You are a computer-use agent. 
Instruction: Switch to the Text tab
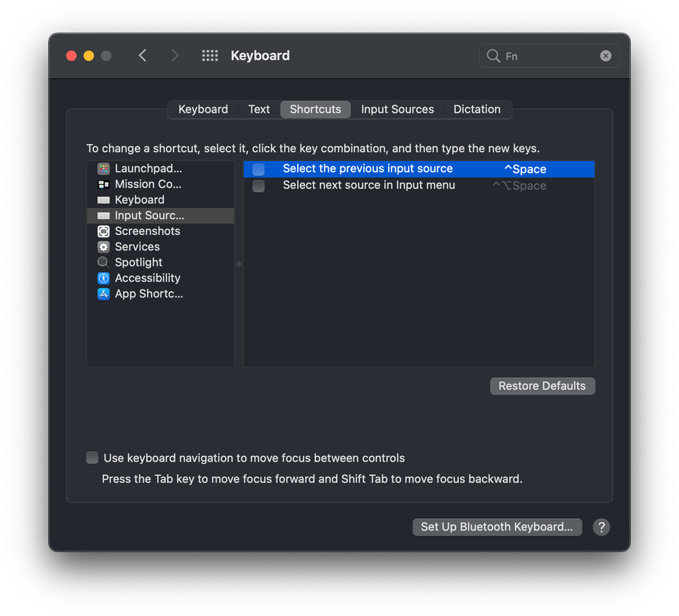(259, 109)
